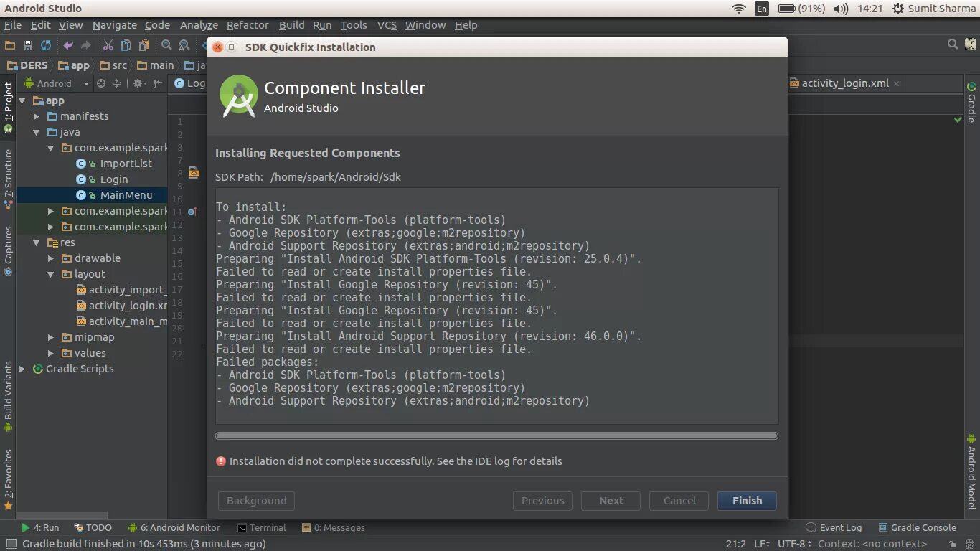
Task: Collapse the res folder
Action: coord(37,242)
